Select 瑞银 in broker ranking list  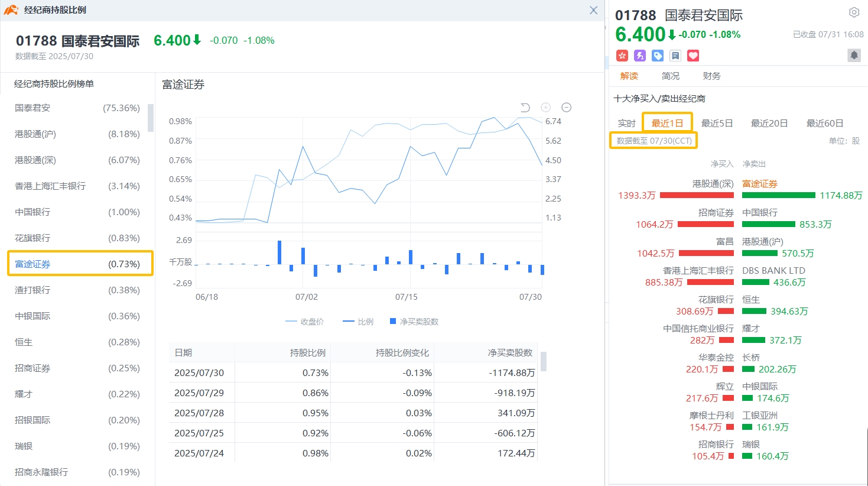point(77,446)
